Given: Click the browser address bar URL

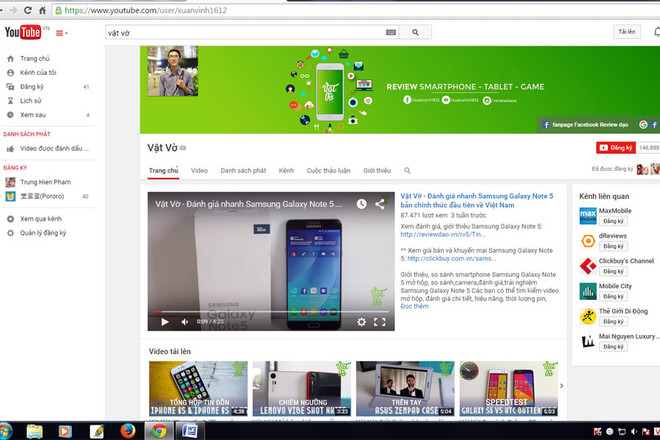Looking at the screenshot, I should coord(145,10).
